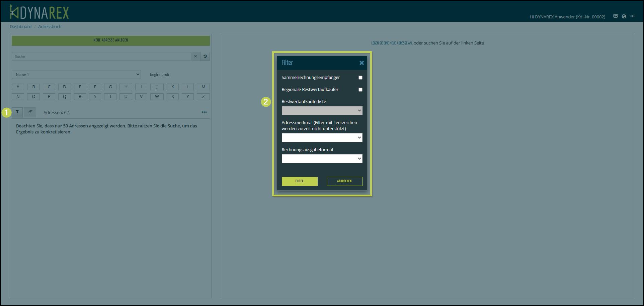This screenshot has width=644, height=306.
Task: Toggle Regionale Restwertaufkäufer checkbox
Action: click(x=360, y=90)
